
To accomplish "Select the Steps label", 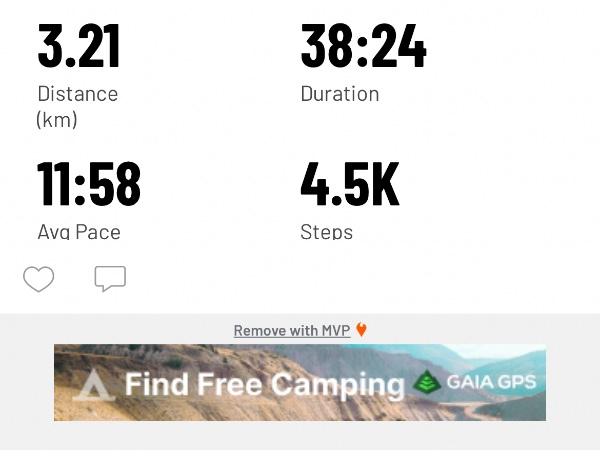I will [x=327, y=232].
